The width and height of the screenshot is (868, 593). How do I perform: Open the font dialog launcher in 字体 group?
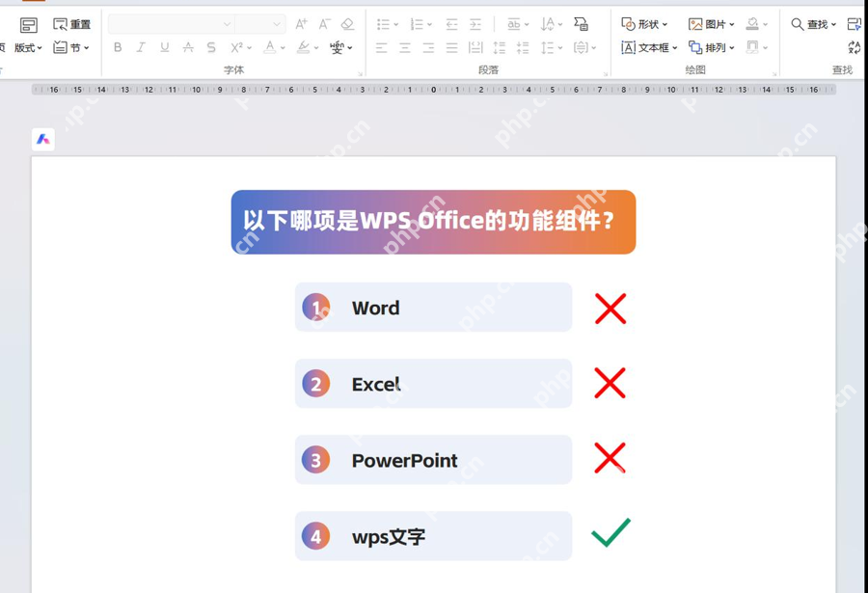(x=361, y=73)
